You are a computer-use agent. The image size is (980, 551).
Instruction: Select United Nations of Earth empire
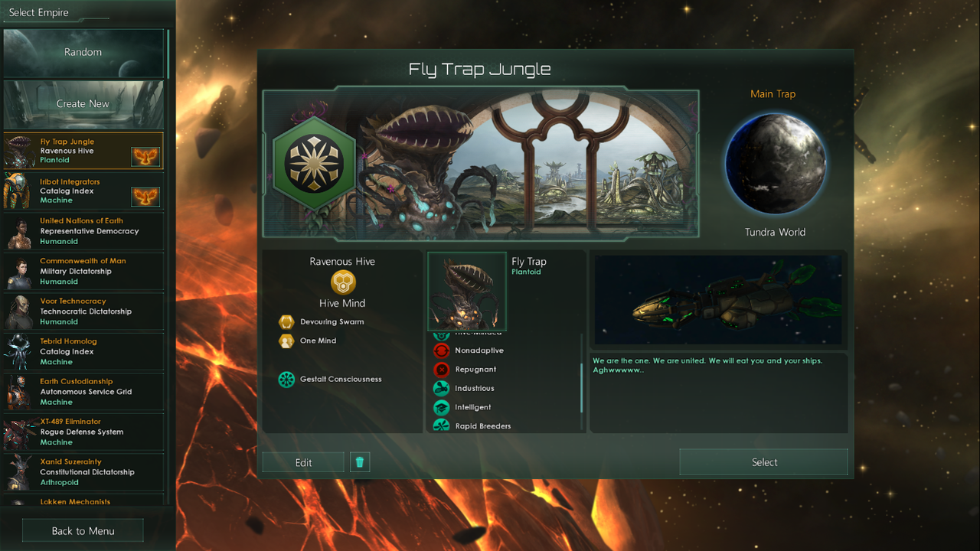pos(83,231)
